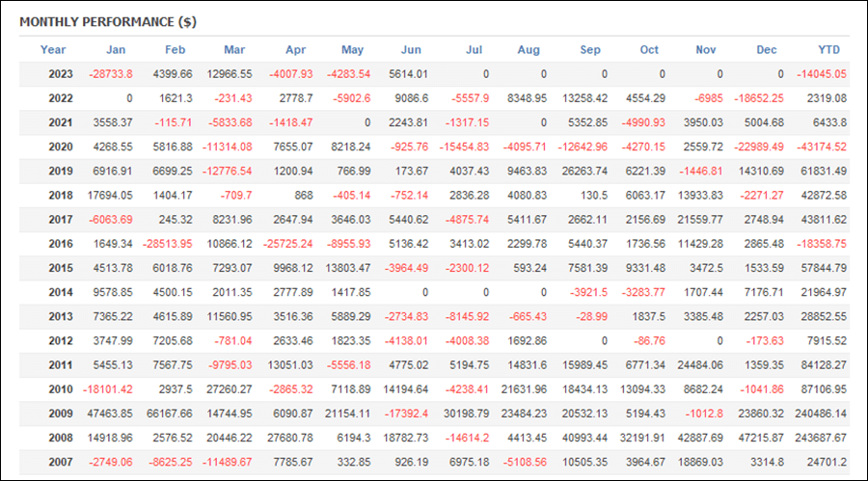The width and height of the screenshot is (868, 481).
Task: Click the 2022 December value -18652.25
Action: [759, 98]
